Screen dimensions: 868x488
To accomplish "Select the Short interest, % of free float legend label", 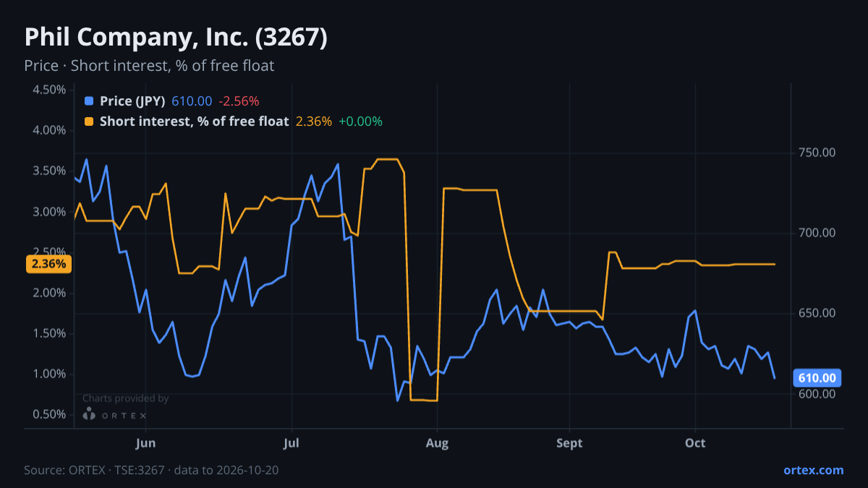I will coord(195,121).
